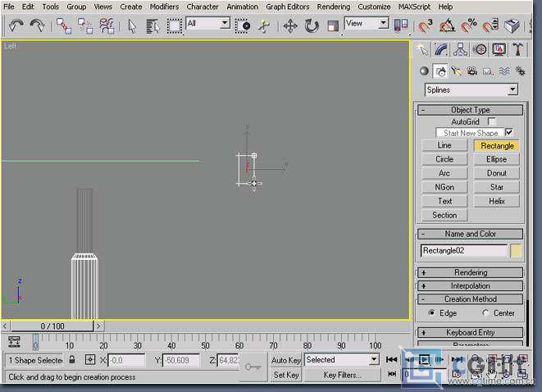The height and width of the screenshot is (392, 542).
Task: Click the Line shape button
Action: point(444,145)
